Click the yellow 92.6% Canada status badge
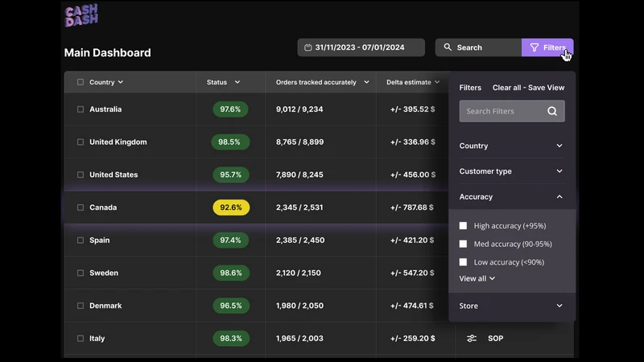644x362 pixels. pyautogui.click(x=231, y=208)
